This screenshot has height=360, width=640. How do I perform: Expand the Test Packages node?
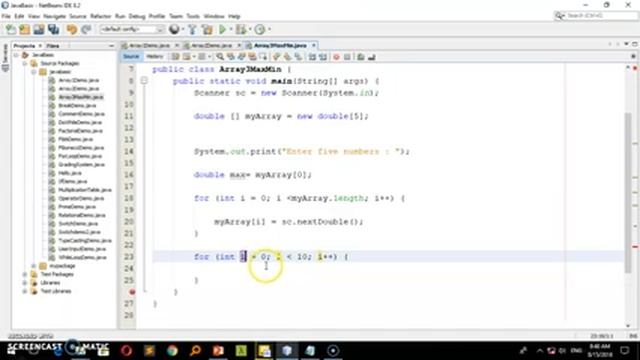coord(24,274)
